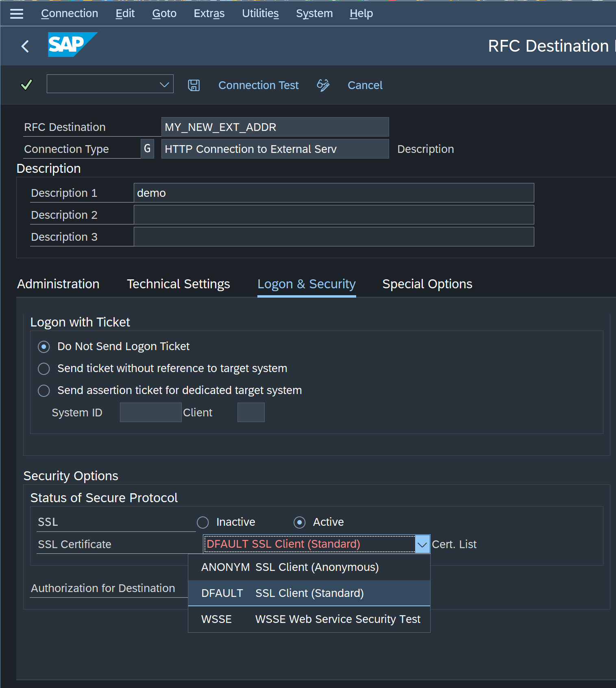Open the Utilities menu
This screenshot has height=688, width=616.
click(x=260, y=13)
